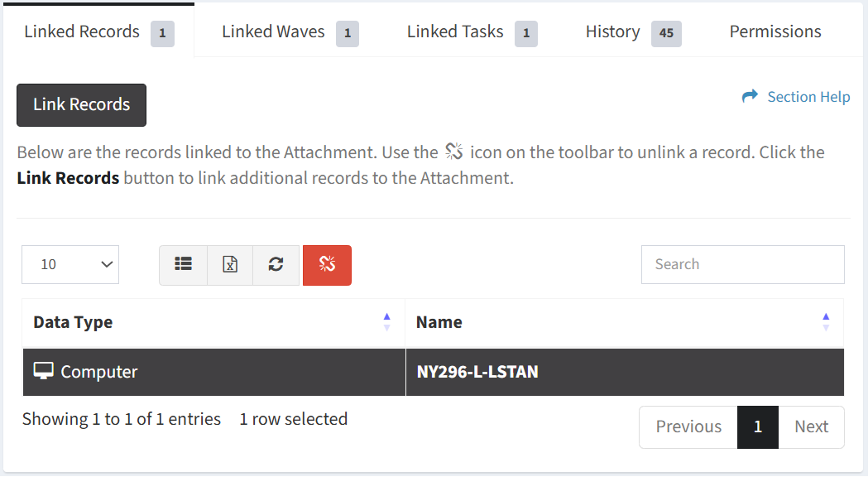Click the computer icon in the row

[43, 371]
